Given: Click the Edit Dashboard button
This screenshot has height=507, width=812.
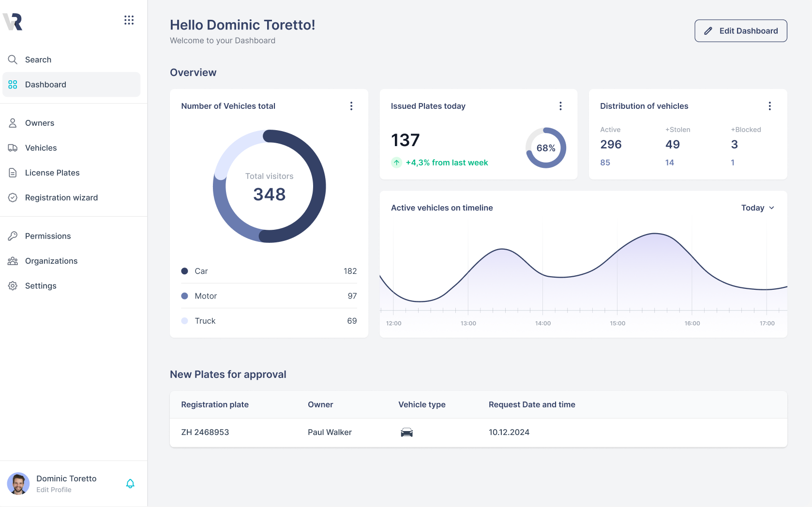Looking at the screenshot, I should click(x=740, y=31).
